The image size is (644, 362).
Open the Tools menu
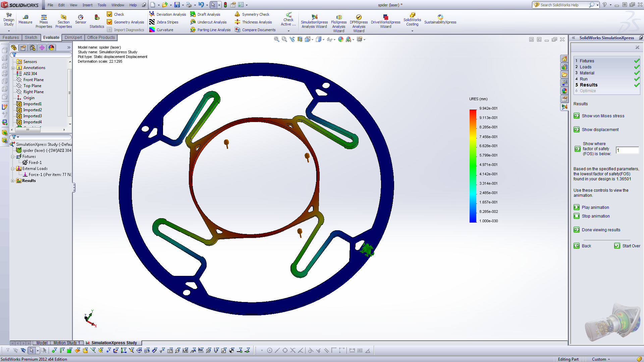102,5
